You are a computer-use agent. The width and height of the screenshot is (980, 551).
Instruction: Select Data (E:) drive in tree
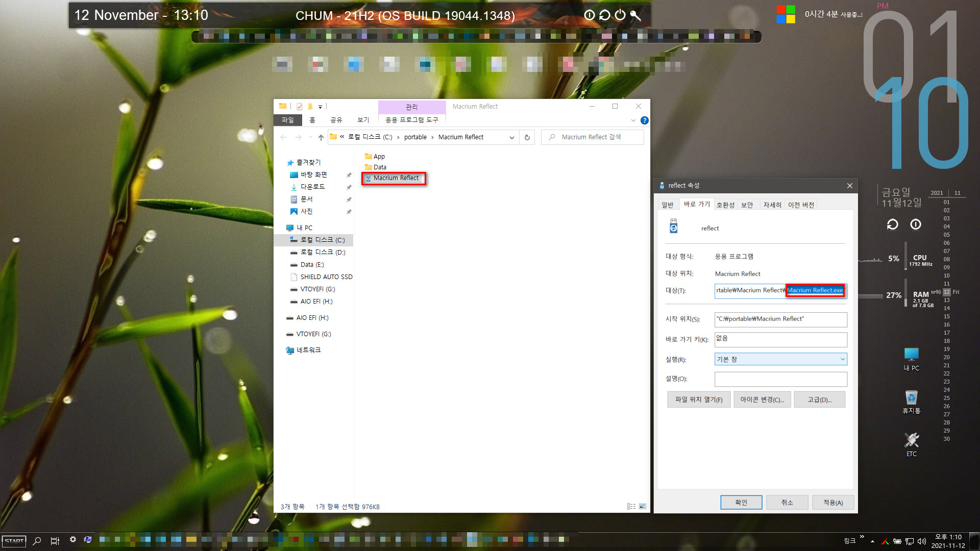(312, 265)
